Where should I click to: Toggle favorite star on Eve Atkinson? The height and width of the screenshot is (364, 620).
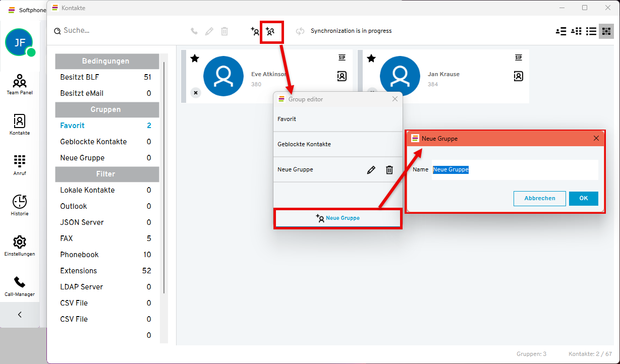pos(195,58)
